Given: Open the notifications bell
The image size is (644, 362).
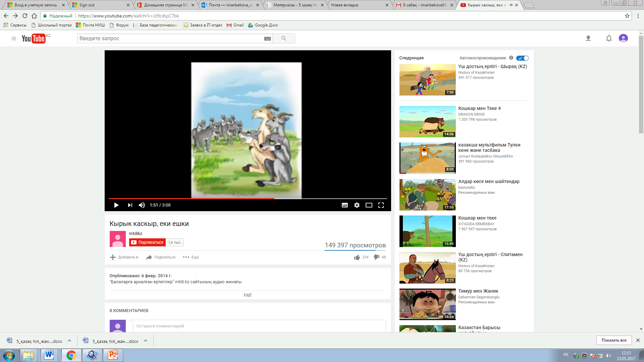Looking at the screenshot, I should coord(609,39).
